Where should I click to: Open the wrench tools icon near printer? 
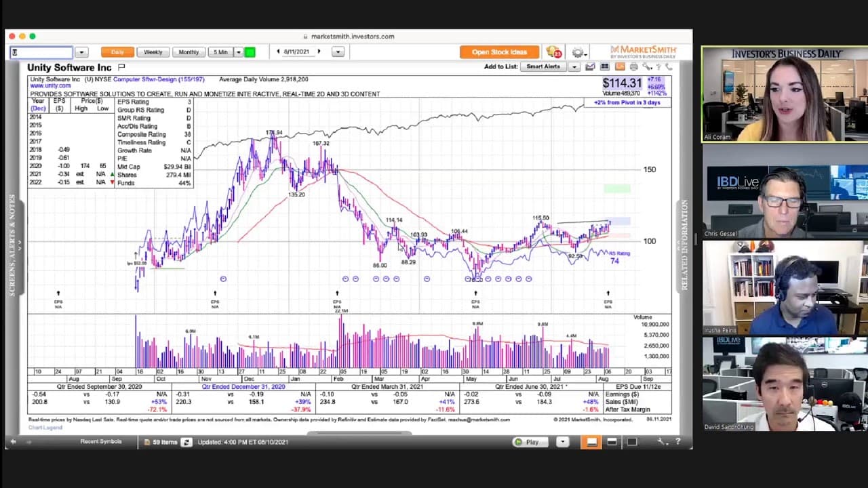click(x=647, y=66)
